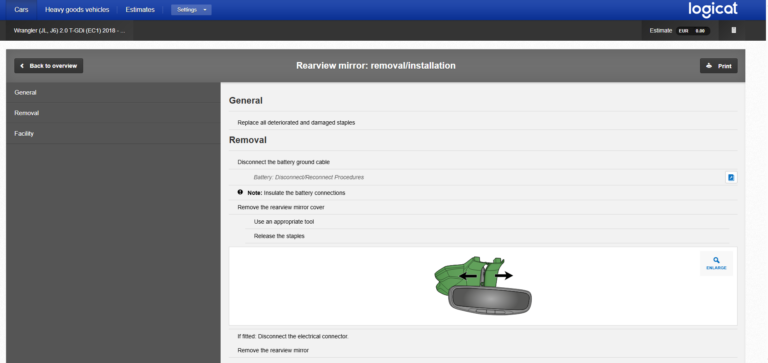Enlarge the rearview mirror illustration
Image resolution: width=768 pixels, height=363 pixels.
click(x=716, y=264)
